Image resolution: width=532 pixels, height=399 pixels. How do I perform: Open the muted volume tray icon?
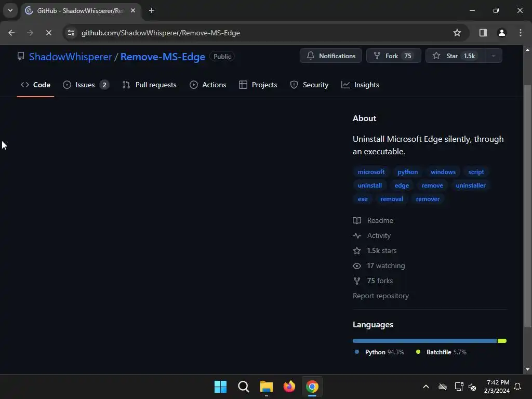click(x=472, y=387)
